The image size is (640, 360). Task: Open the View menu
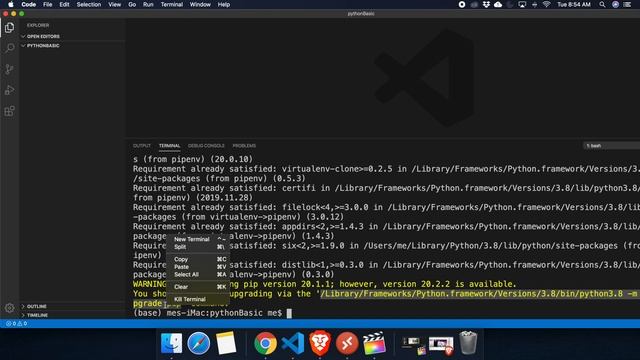pos(114,4)
